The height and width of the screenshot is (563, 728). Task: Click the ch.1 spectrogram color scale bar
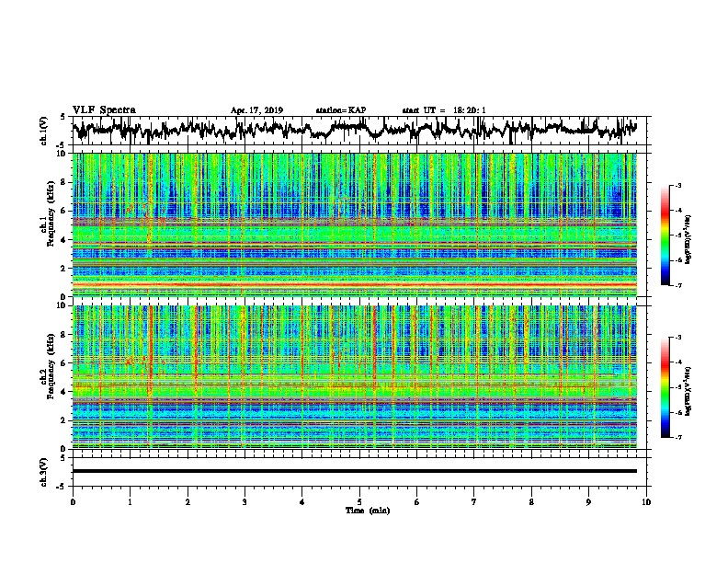coord(665,236)
